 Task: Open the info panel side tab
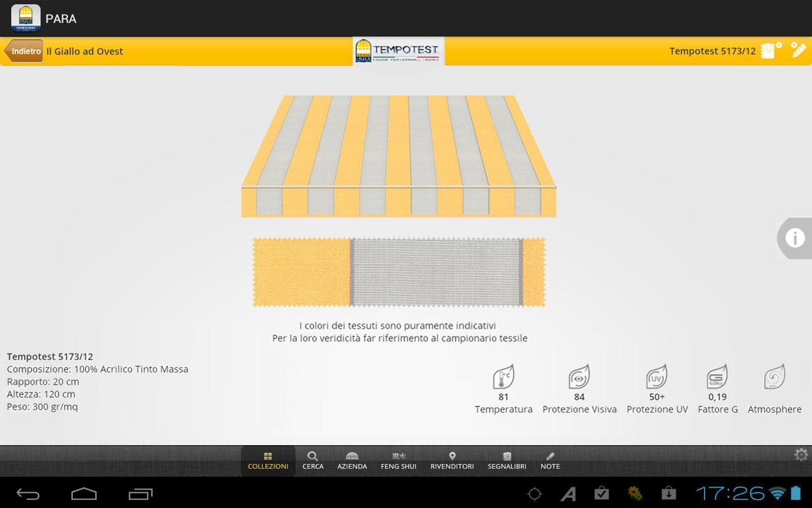point(794,238)
